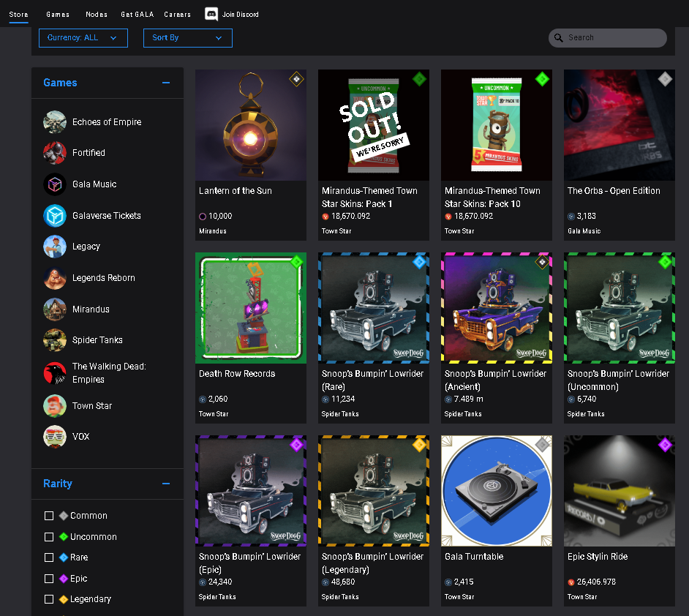689x616 pixels.
Task: Click the Town Star character icon
Action: [x=55, y=406]
